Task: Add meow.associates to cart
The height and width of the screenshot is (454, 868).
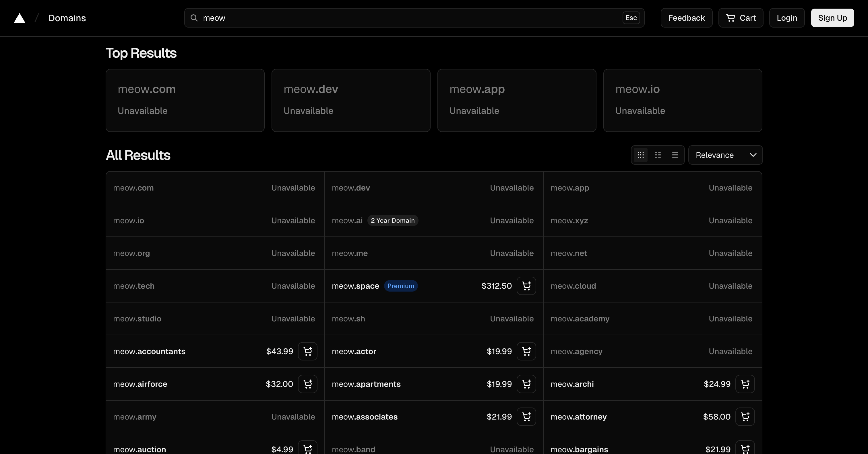Action: point(526,417)
